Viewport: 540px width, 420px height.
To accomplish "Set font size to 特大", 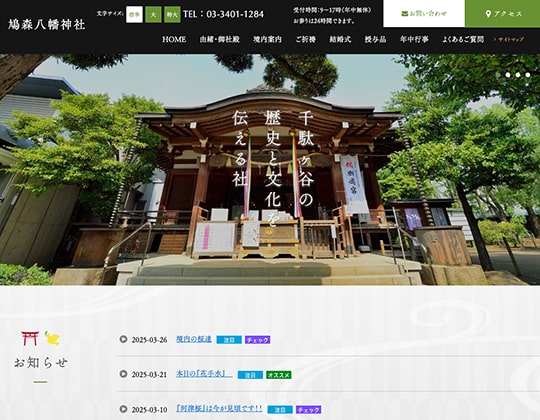I will [172, 14].
